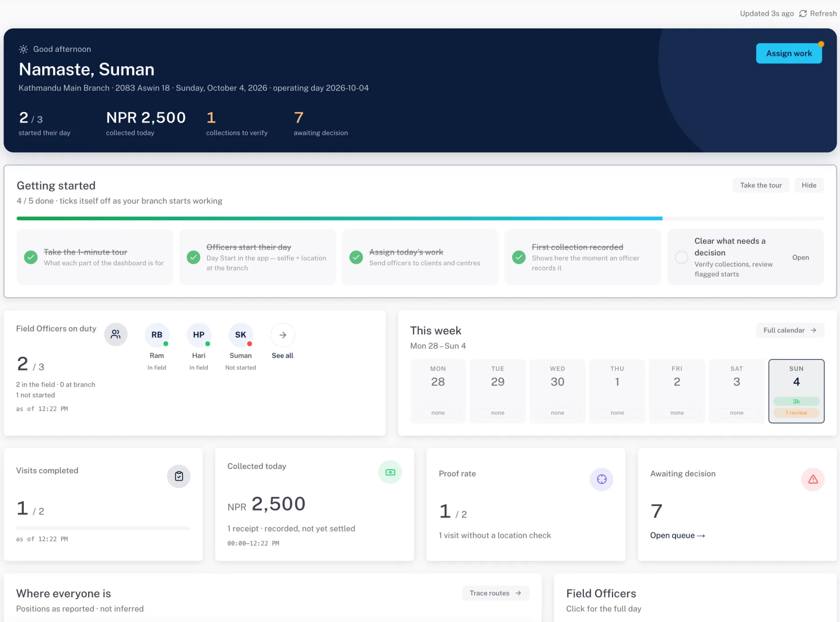Tick the empty circle on Clear what needs a decision

click(x=682, y=257)
